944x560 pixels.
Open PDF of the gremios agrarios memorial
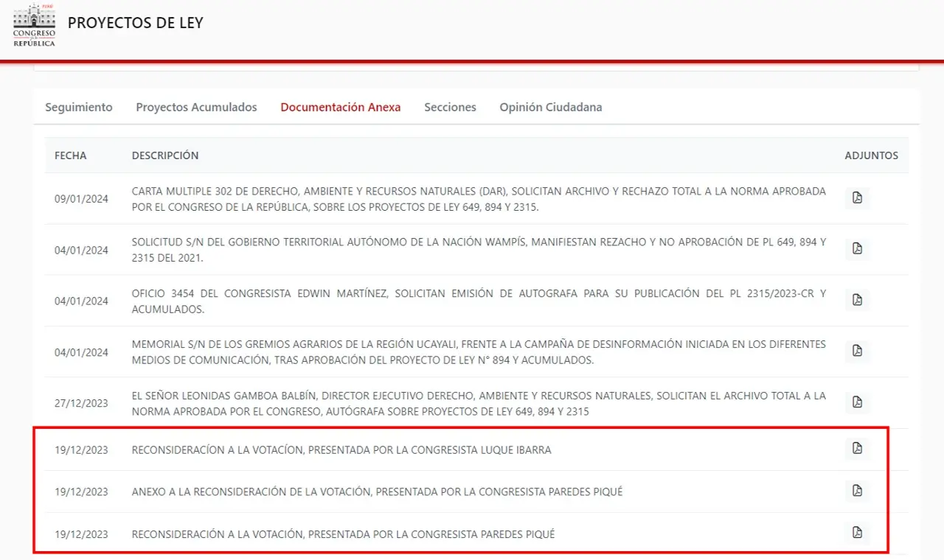[x=857, y=351]
